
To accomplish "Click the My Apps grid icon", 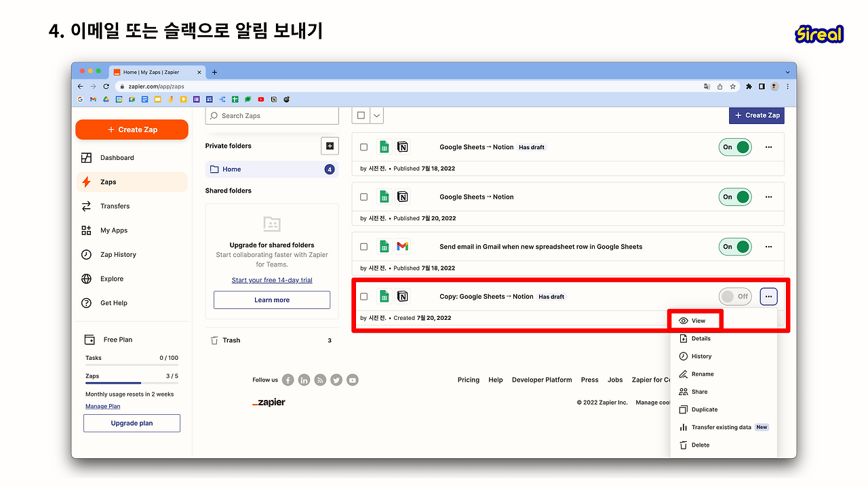I will pos(86,230).
